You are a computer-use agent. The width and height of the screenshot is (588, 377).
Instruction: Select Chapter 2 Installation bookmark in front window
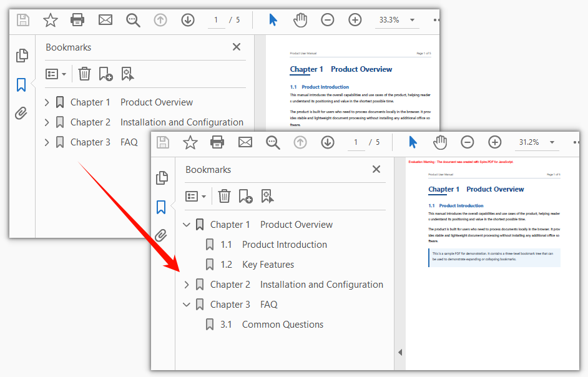tap(296, 285)
